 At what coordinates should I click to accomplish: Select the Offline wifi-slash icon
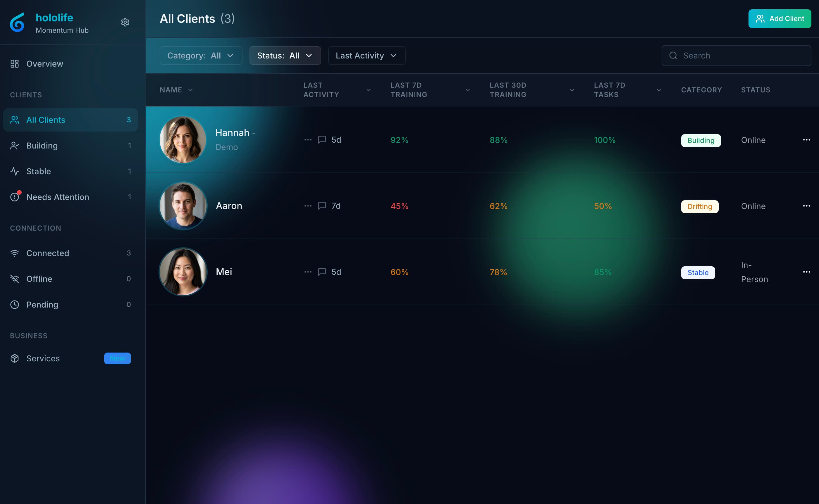(x=15, y=279)
